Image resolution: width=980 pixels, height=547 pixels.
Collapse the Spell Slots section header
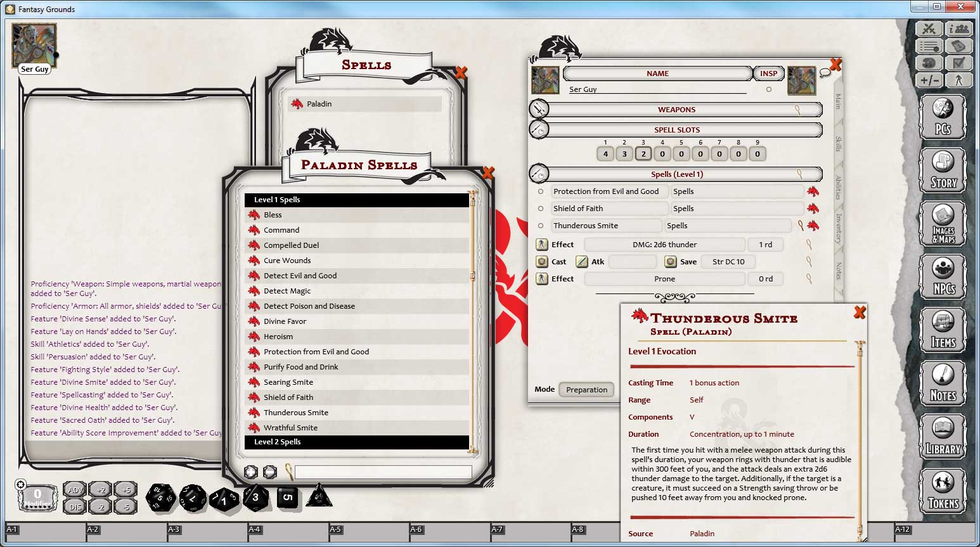pyautogui.click(x=540, y=129)
